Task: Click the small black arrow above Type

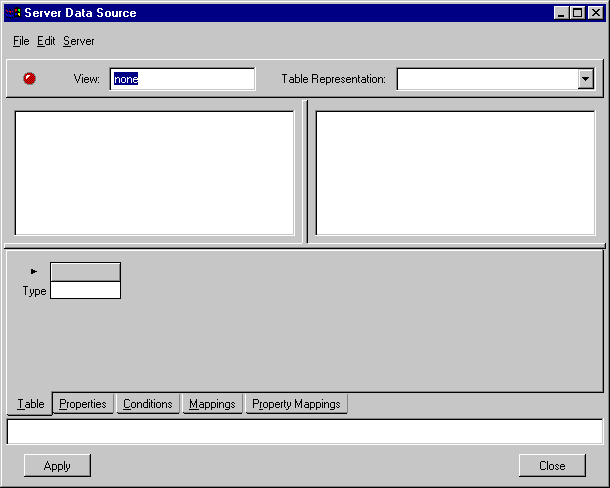Action: click(x=34, y=271)
